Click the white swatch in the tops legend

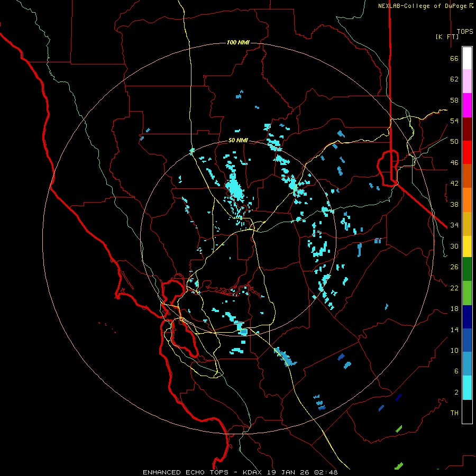click(467, 58)
